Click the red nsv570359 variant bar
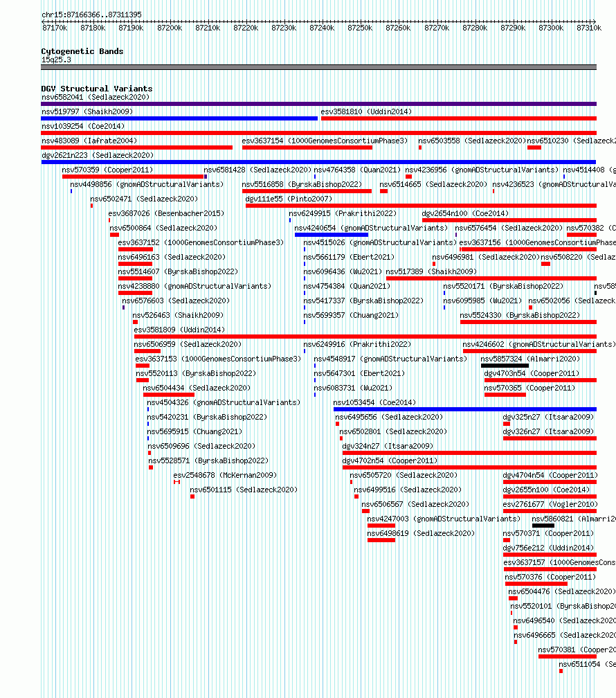616x698 pixels. pos(133,177)
